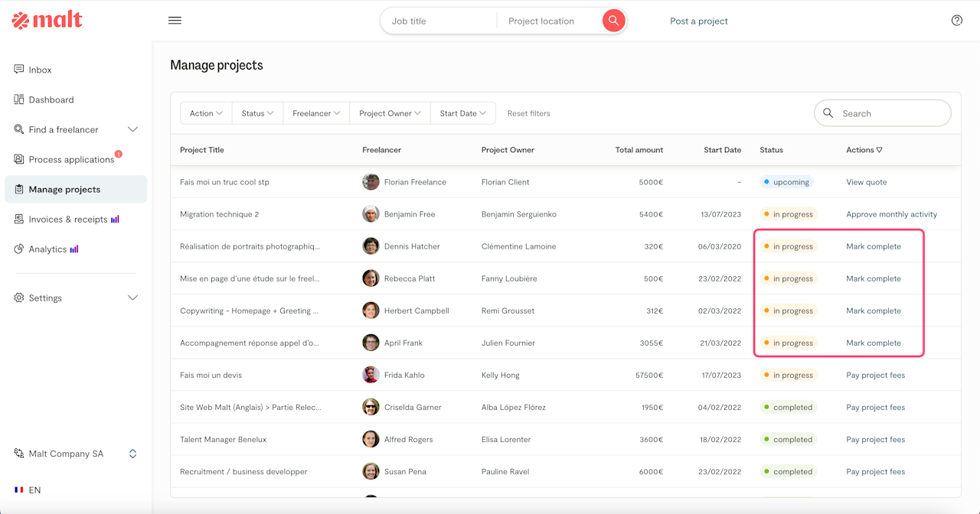980x514 pixels.
Task: Click the Malt logo
Action: point(47,21)
